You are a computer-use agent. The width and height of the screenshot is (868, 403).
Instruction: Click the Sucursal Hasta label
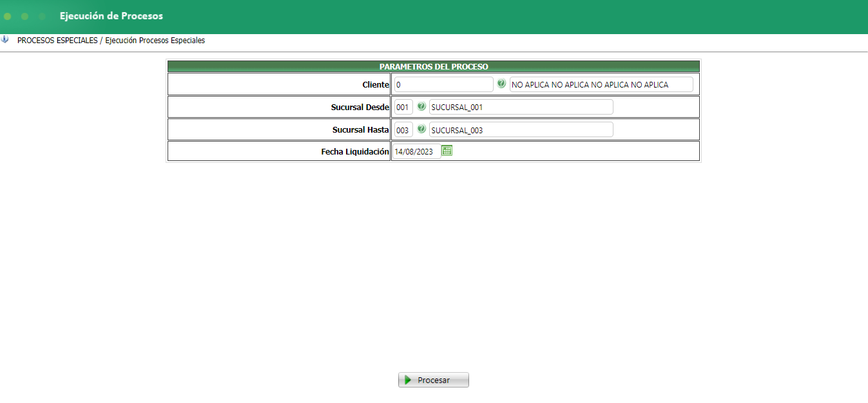(x=361, y=129)
